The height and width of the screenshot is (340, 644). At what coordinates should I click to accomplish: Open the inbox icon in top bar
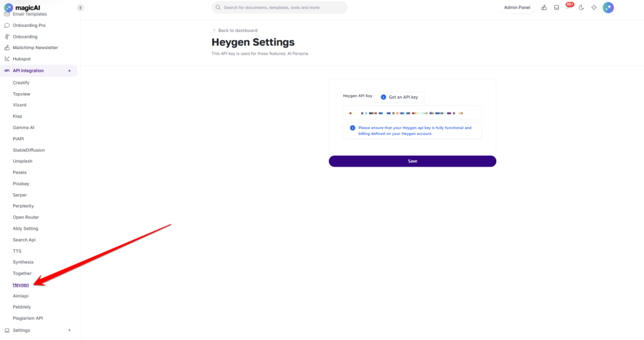(x=556, y=8)
